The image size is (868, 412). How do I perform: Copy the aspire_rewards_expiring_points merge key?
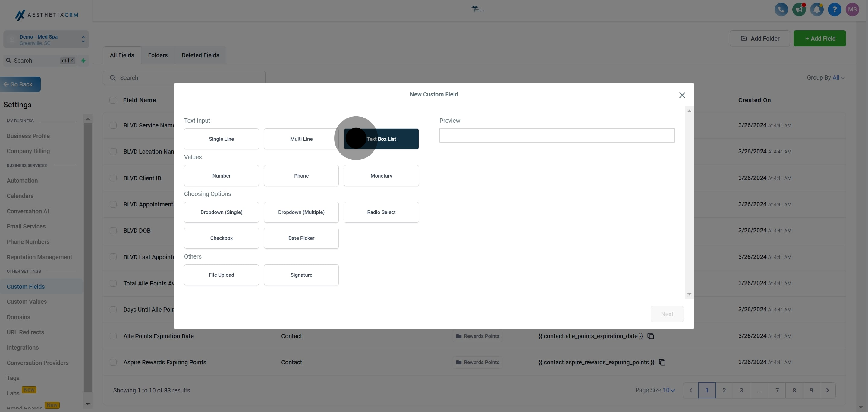pyautogui.click(x=662, y=363)
